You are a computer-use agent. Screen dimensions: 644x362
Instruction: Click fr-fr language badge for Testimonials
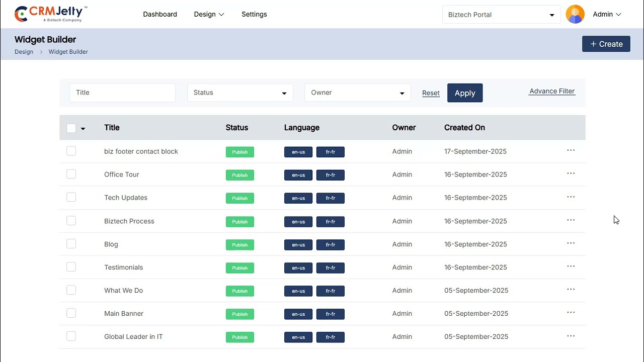[330, 267]
